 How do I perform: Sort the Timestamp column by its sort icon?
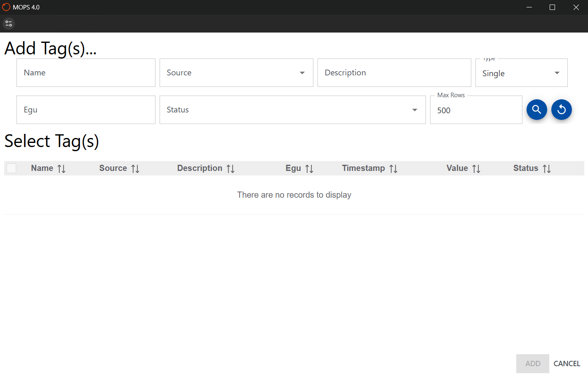[x=393, y=168]
